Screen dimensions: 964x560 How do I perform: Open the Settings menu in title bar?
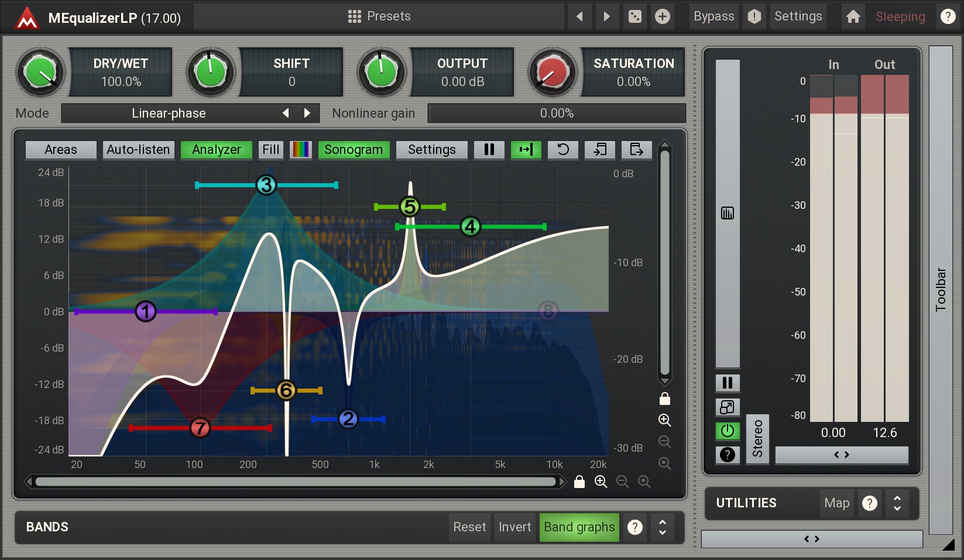click(x=798, y=16)
